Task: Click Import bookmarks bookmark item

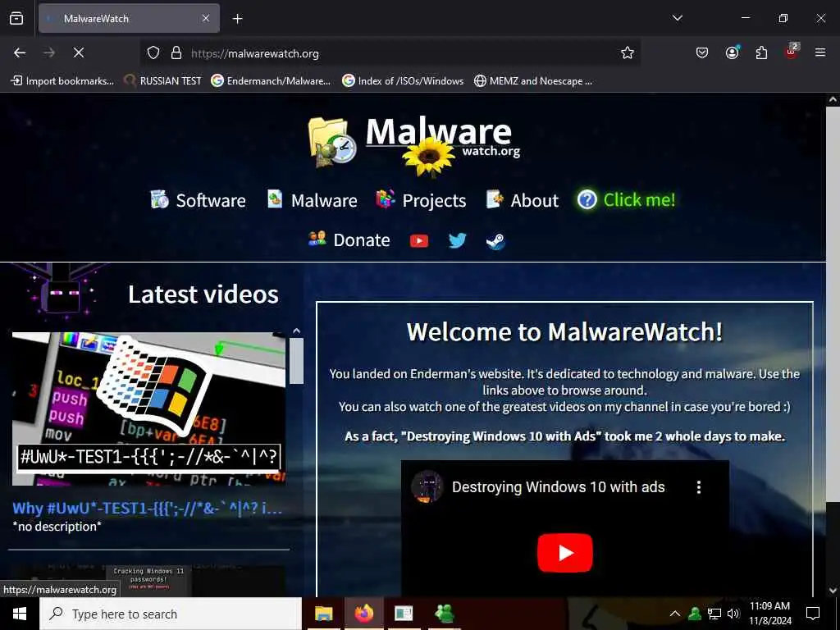Action: pos(62,81)
